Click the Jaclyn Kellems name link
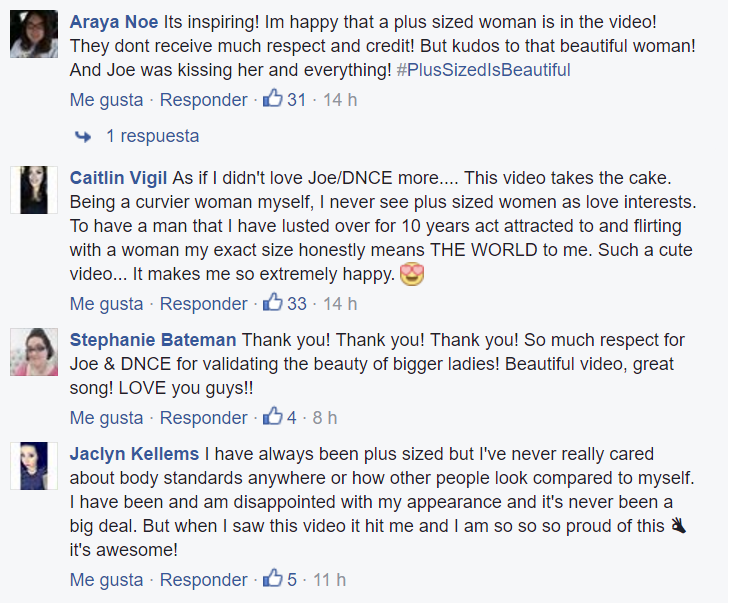The width and height of the screenshot is (730, 603). point(135,454)
